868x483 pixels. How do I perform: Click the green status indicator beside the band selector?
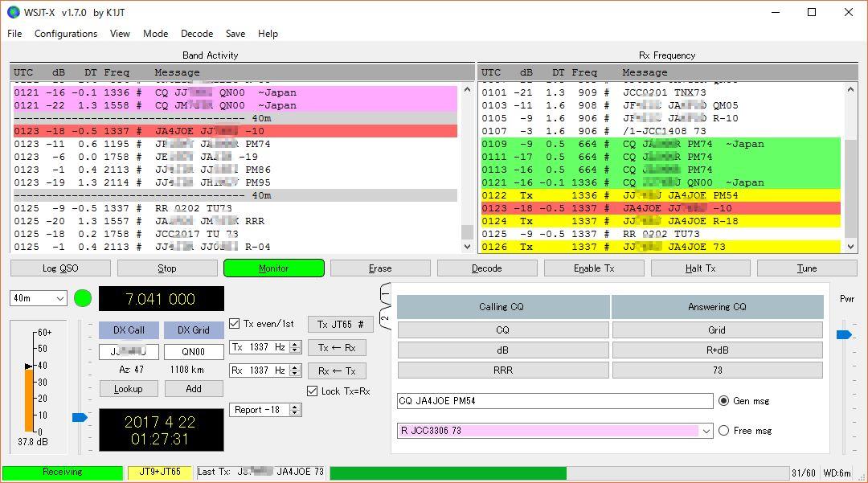[x=83, y=298]
